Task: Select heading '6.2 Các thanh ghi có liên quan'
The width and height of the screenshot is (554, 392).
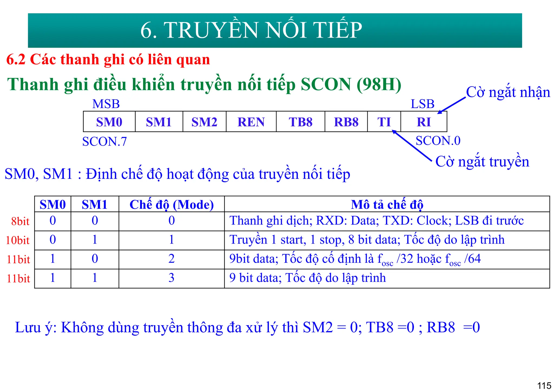Action: tap(108, 60)
